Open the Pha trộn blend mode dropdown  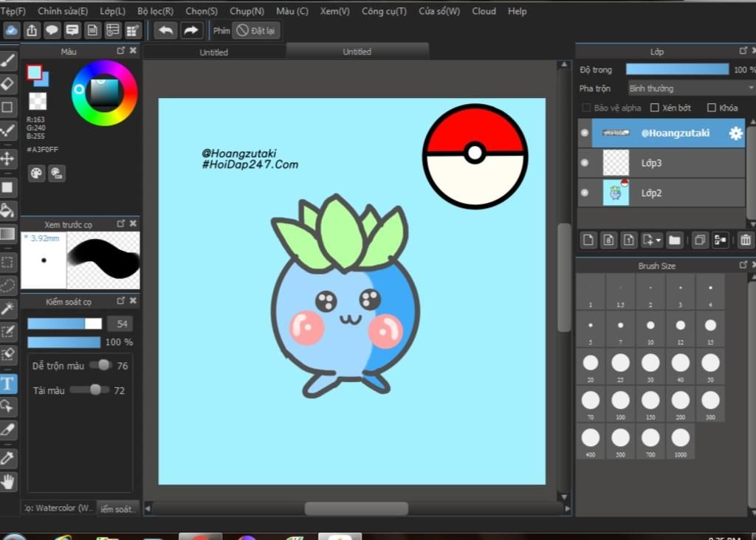691,88
